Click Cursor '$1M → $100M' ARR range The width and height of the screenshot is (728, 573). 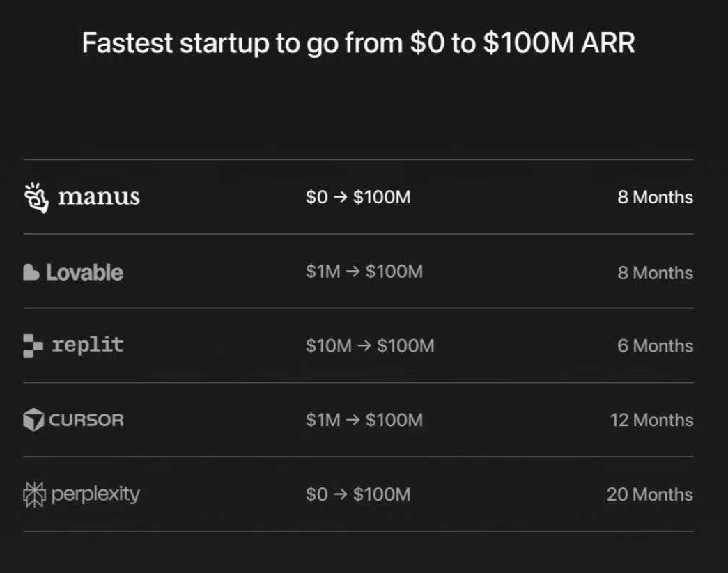click(x=364, y=420)
